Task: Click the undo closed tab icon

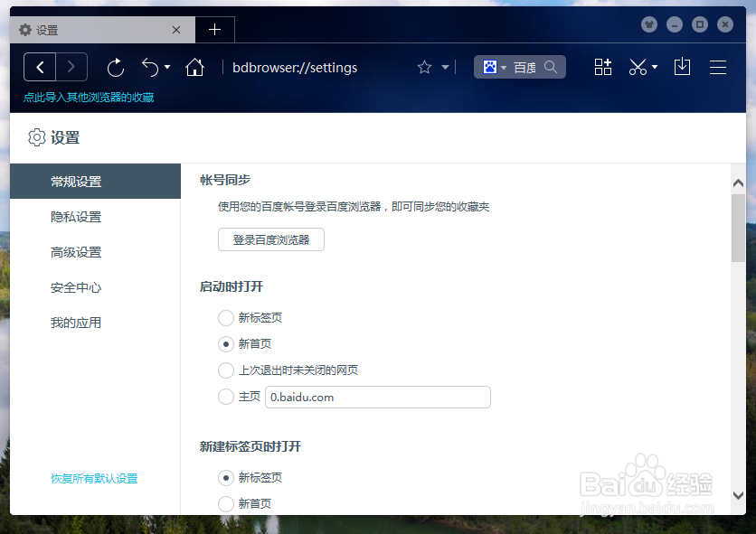Action: point(150,68)
